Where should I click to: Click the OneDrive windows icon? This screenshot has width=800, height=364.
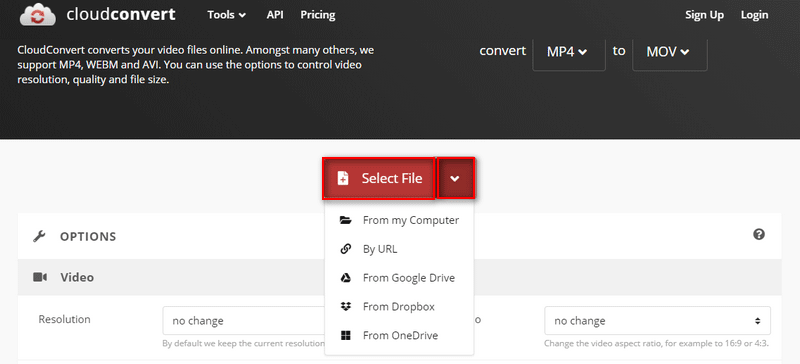[345, 335]
